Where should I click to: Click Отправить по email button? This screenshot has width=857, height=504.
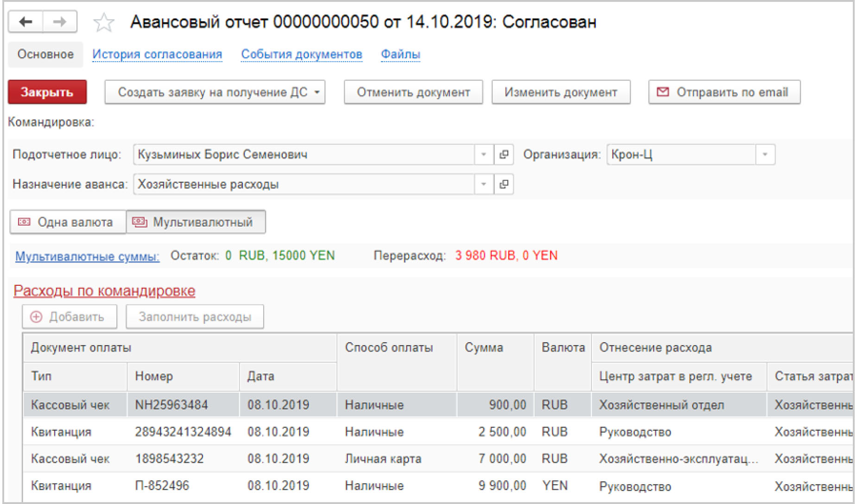point(724,92)
